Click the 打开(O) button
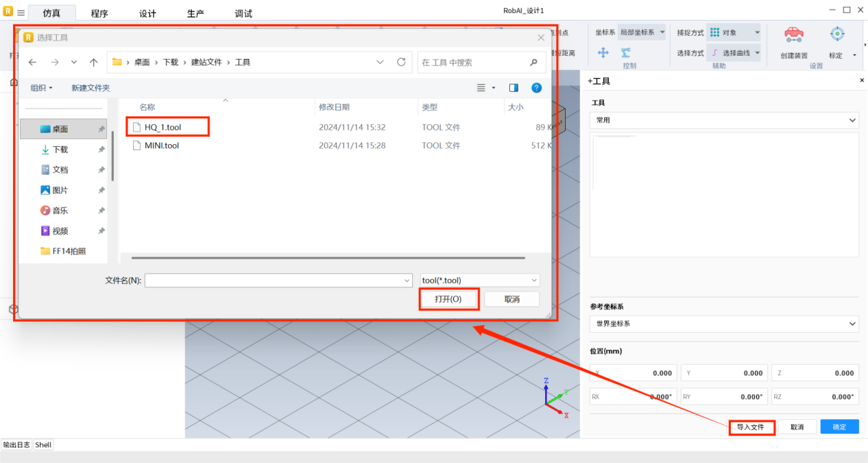Screen dimensions: 868x463 tap(448, 299)
